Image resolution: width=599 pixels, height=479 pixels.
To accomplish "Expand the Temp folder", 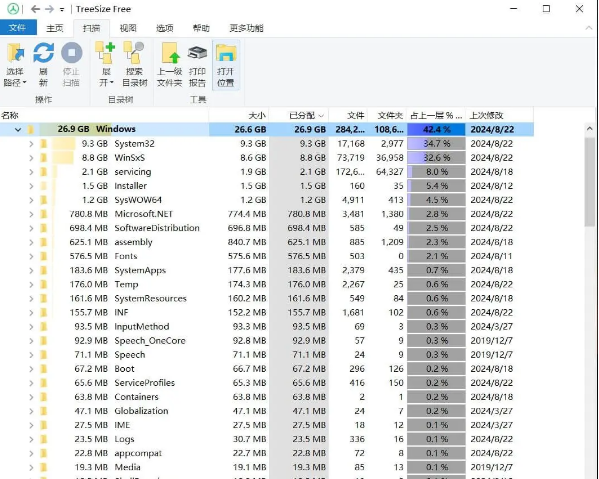I will click(x=31, y=284).
